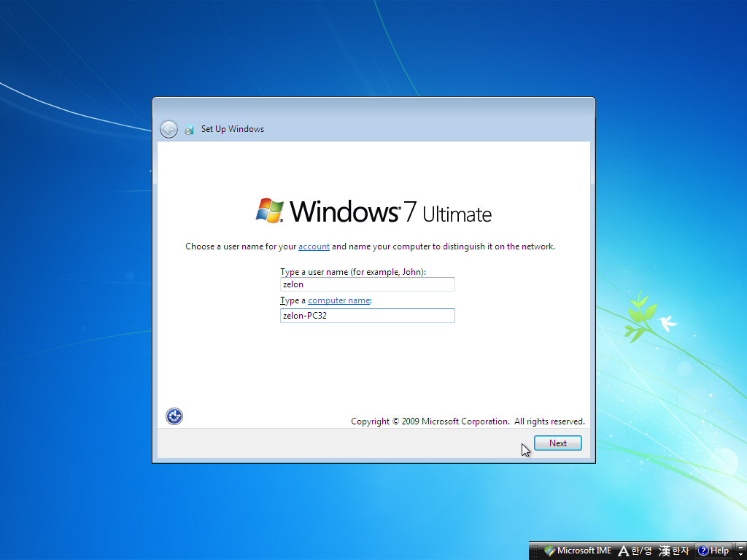Click the Copyright 2009 Microsoft Corporation text

(x=468, y=421)
